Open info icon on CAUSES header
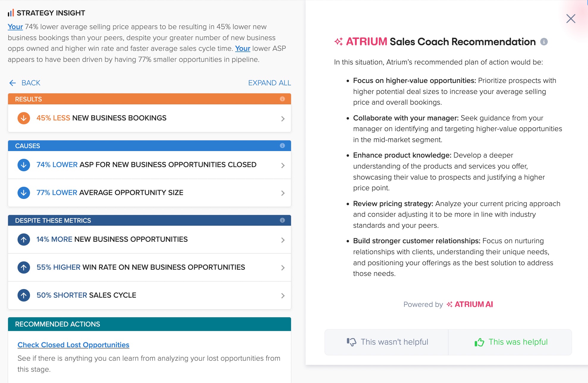Screen dimensions: 588x383 pos(282,146)
